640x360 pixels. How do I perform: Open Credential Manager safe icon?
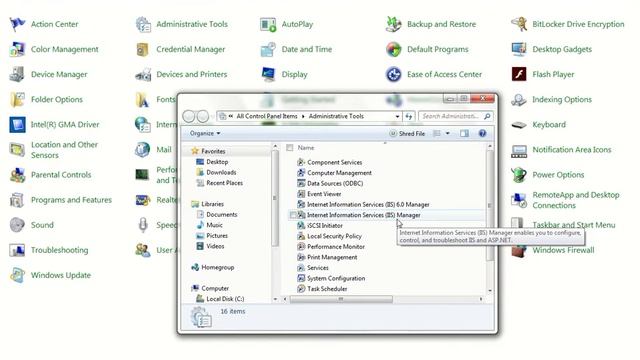(142, 50)
